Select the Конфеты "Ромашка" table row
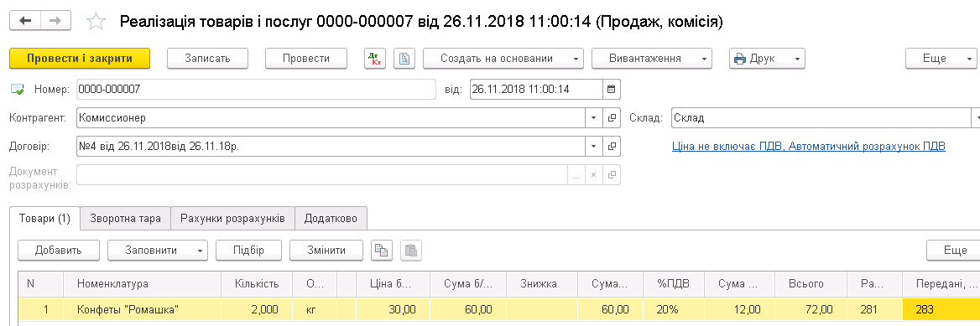980x326 pixels. (x=498, y=309)
